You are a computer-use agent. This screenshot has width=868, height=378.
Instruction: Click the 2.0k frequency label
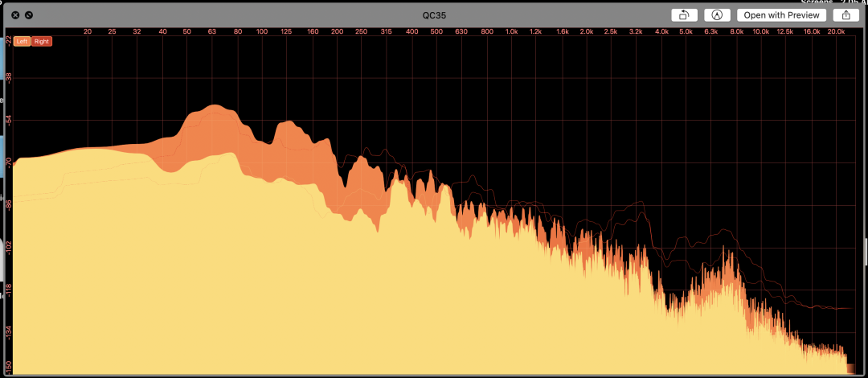pos(586,32)
